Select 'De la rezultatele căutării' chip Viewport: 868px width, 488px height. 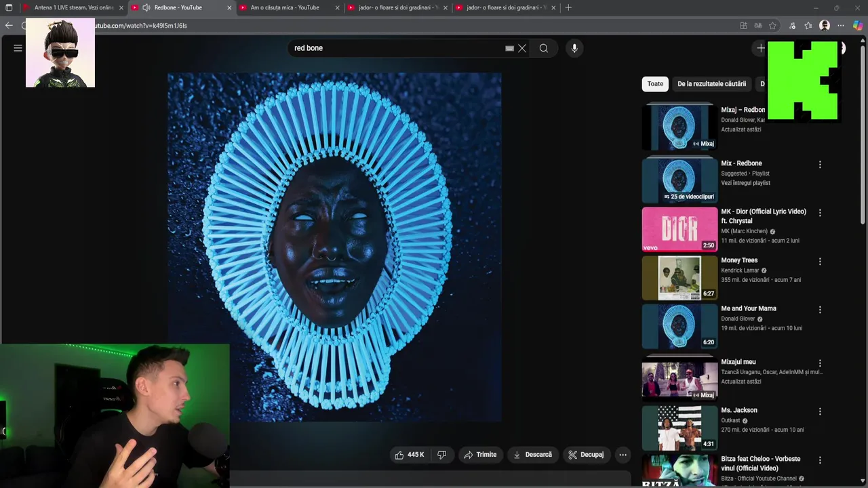(711, 84)
